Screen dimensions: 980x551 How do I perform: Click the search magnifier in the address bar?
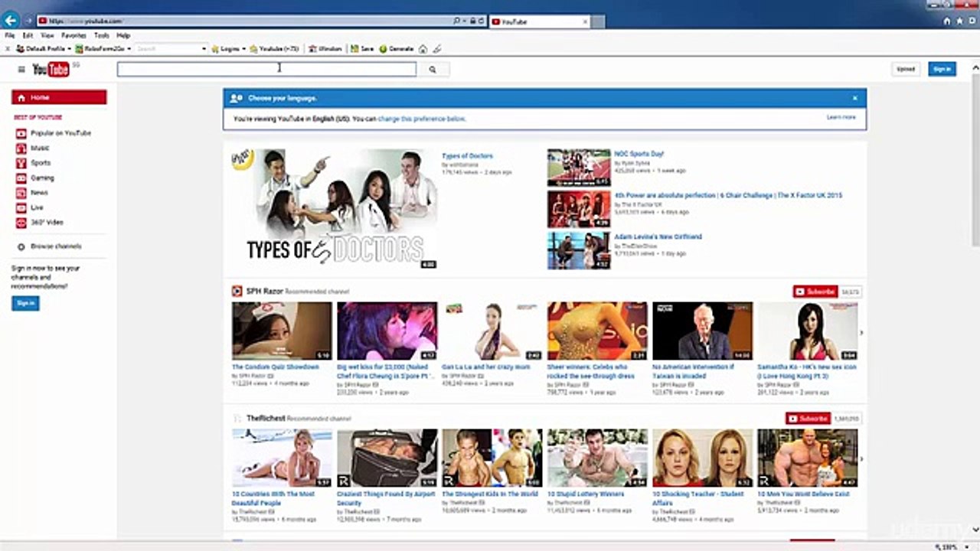pyautogui.click(x=457, y=21)
